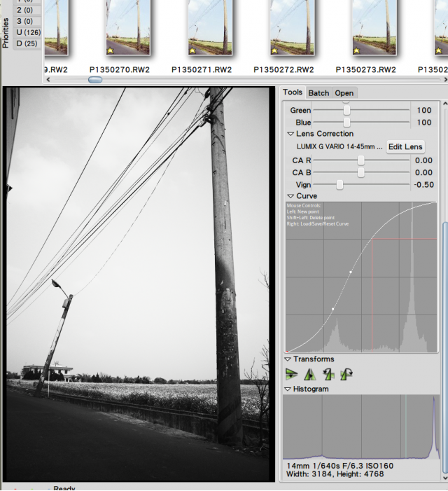Click the CA R slider handle
Image resolution: width=448 pixels, height=491 pixels.
pos(361,160)
